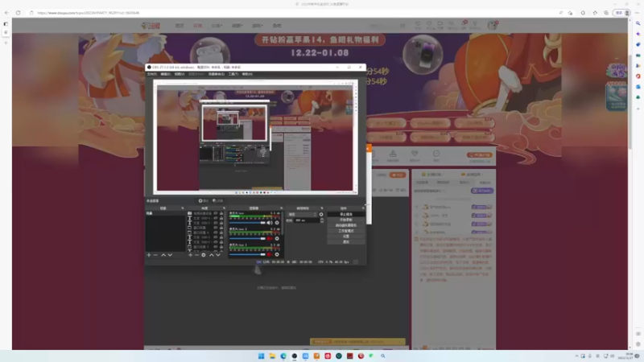Image resolution: width=644 pixels, height=362 pixels.
Task: Toggle the lock on the 窗口采集 4 source
Action: click(221, 232)
